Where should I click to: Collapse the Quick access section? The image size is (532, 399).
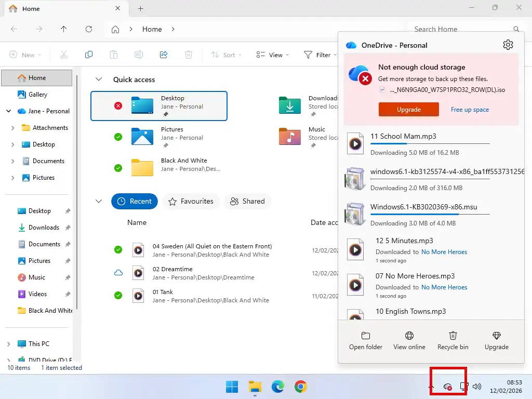[x=99, y=79]
